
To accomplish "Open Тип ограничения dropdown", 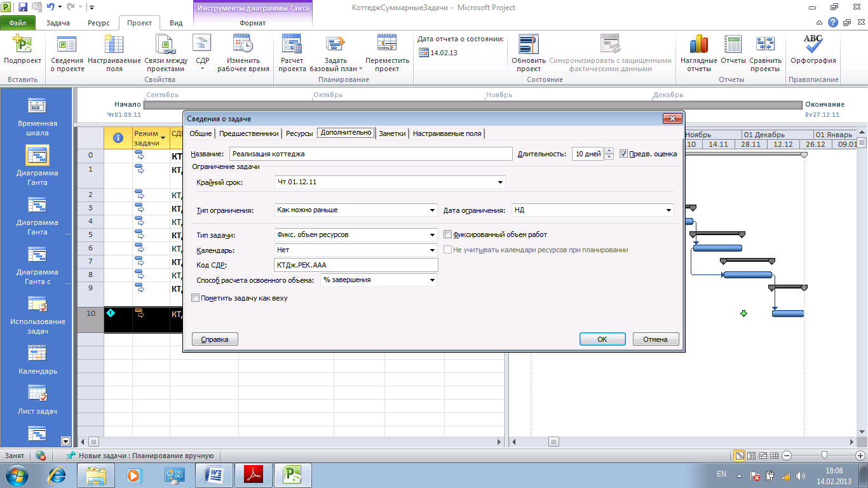I will (x=432, y=210).
